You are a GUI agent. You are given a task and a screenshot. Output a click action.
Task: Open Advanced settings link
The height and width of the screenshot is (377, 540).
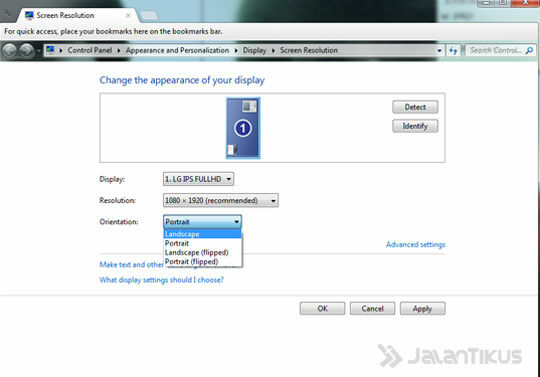click(415, 244)
